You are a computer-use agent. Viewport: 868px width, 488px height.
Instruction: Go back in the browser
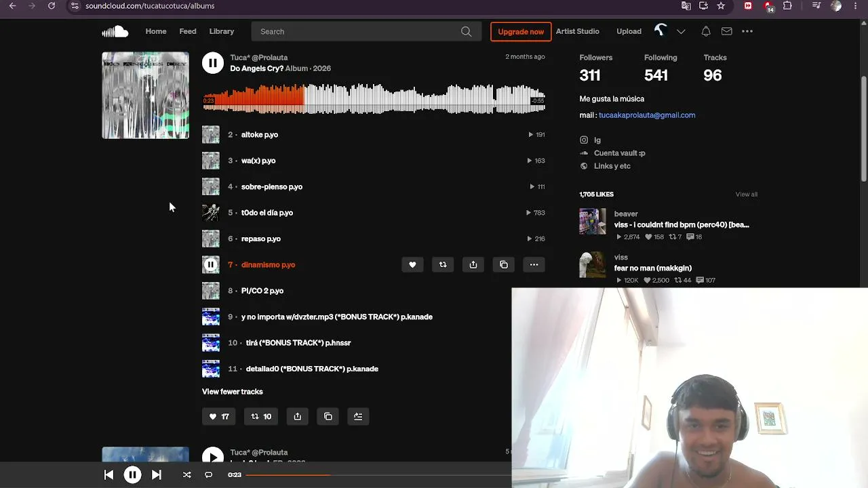click(12, 6)
